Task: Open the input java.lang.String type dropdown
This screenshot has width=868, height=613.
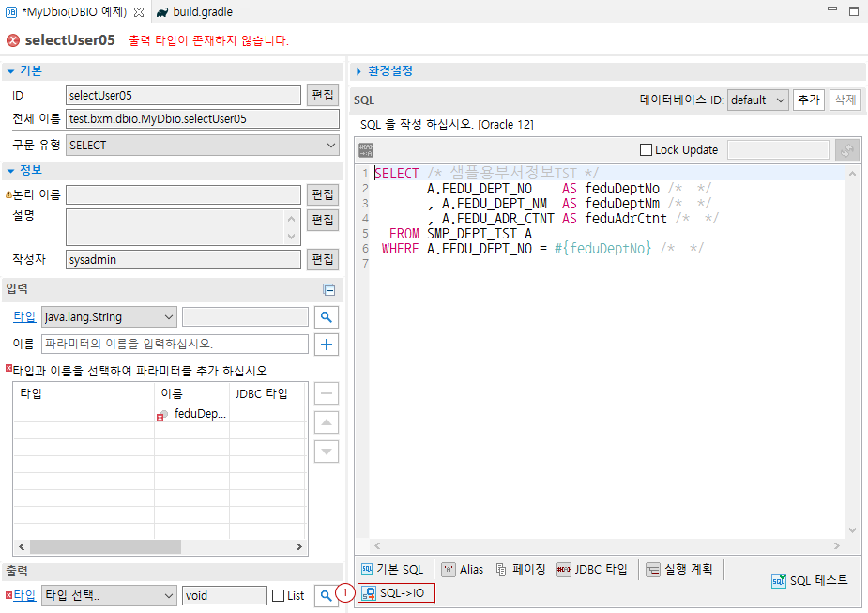Action: (109, 316)
